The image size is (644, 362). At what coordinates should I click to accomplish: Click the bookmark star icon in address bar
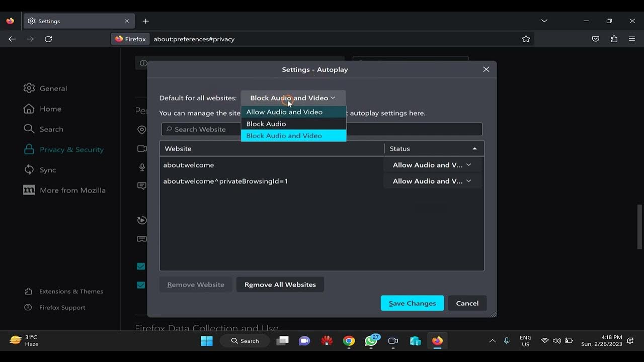(x=526, y=39)
